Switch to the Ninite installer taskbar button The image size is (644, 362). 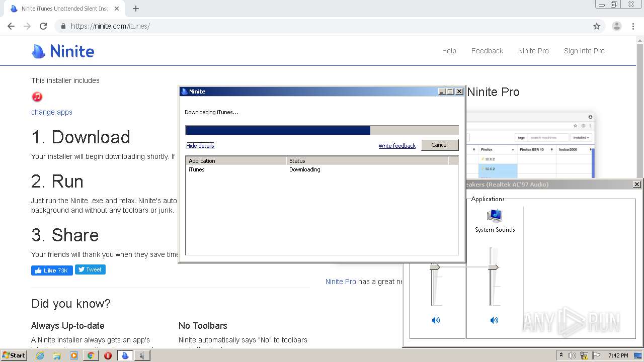tap(125, 355)
